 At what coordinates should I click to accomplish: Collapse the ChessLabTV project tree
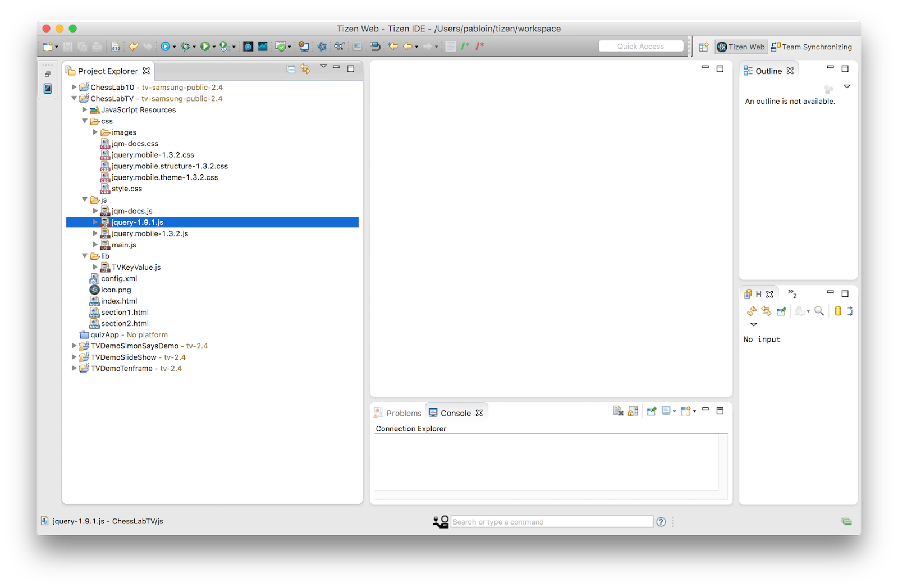[x=75, y=98]
